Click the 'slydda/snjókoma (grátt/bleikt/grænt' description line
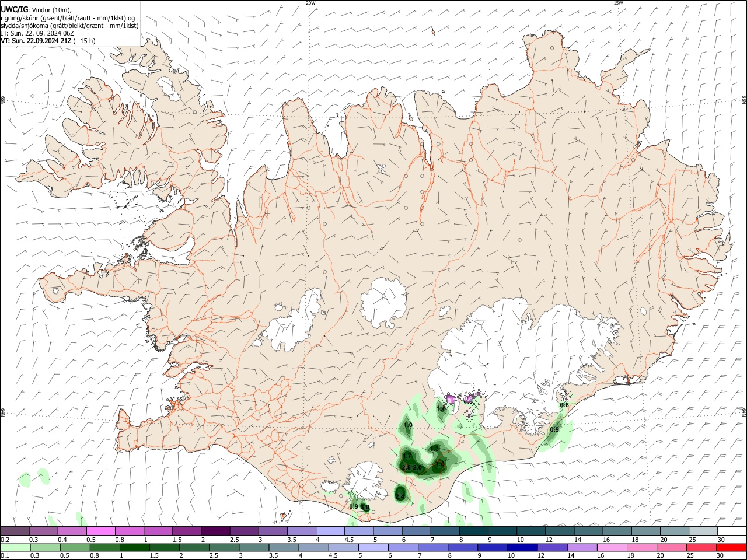The width and height of the screenshot is (747, 560). [70, 26]
